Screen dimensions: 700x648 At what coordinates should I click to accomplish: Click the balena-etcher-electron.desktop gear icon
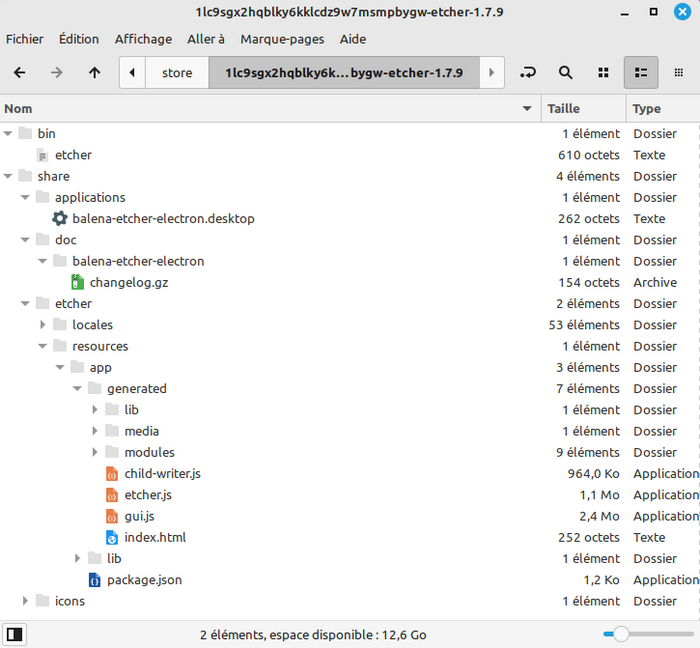(59, 218)
